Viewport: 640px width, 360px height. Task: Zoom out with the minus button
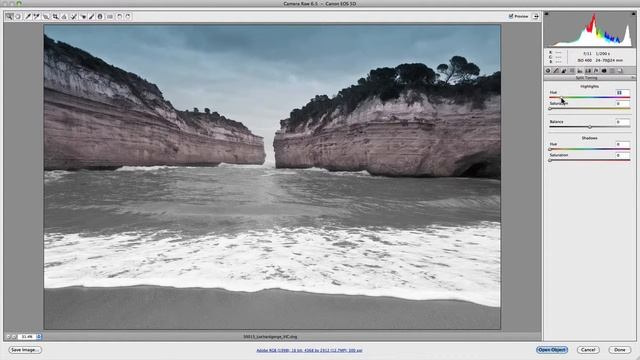coord(8,337)
